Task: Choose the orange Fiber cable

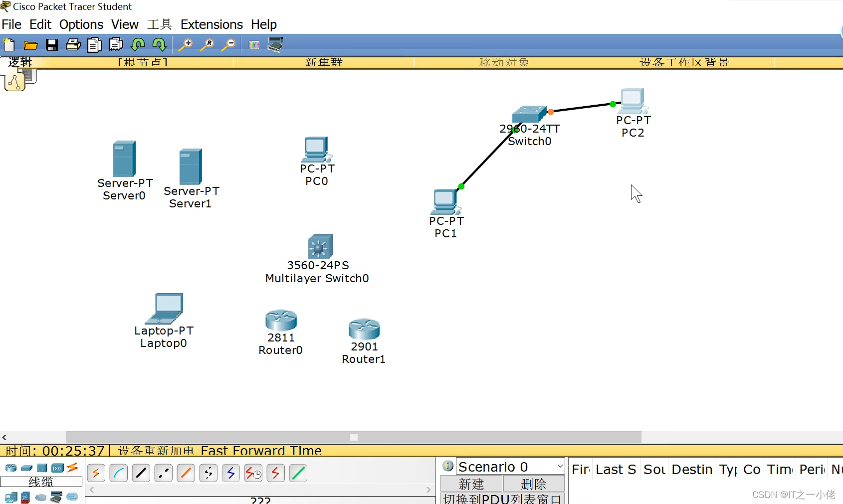Action: pos(186,473)
